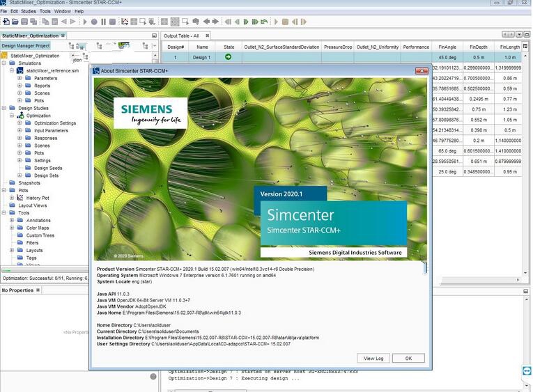Click the staticMixer_reference.sim simulation icon
Viewport: 533px width, 392px height.
pyautogui.click(x=20, y=70)
